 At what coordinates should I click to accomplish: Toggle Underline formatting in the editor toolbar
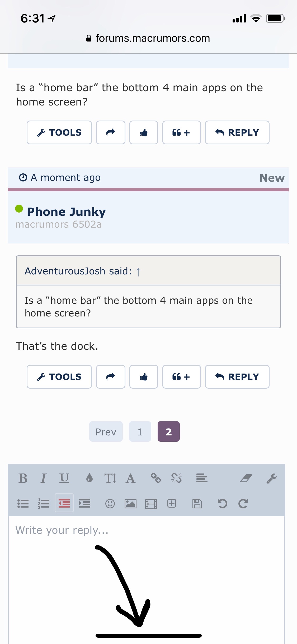click(x=64, y=478)
